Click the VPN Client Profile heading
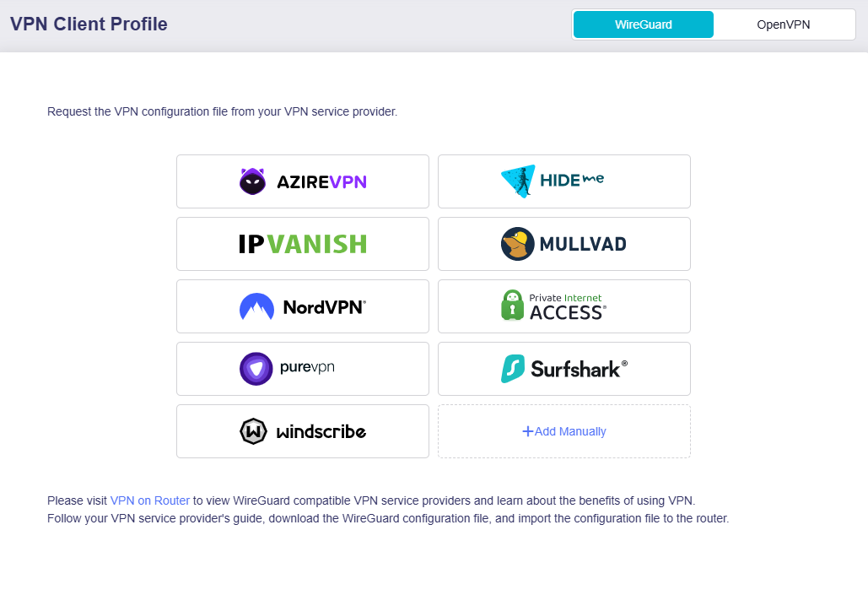The image size is (868, 595). [x=88, y=24]
